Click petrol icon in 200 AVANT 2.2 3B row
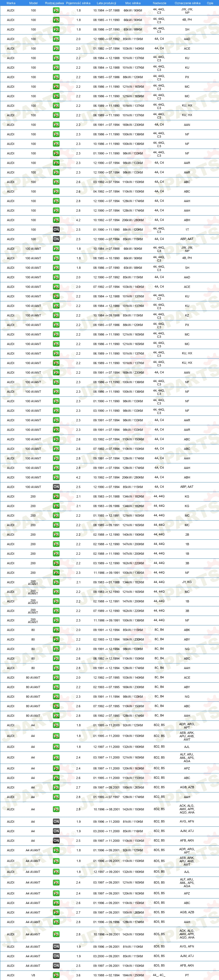The image size is (219, 980). 56,611
